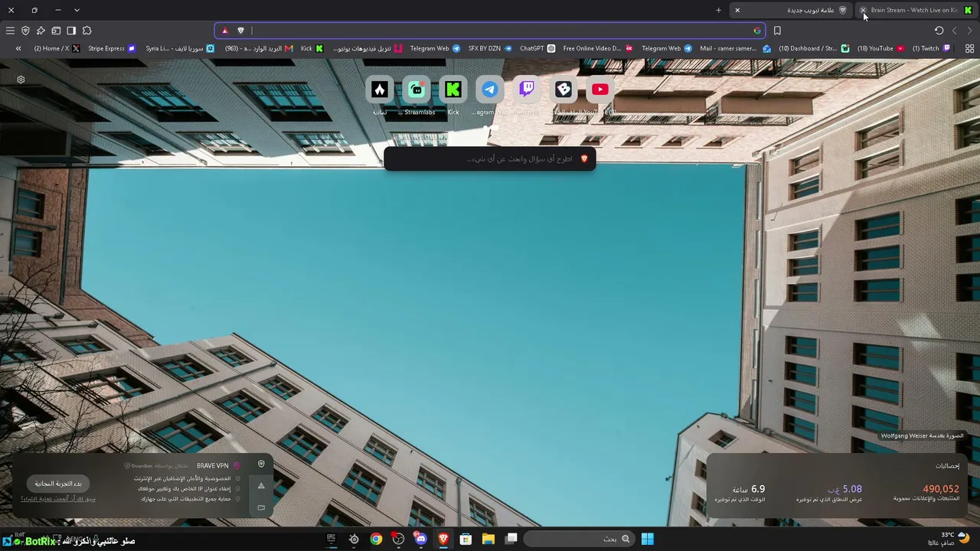Open the (1) Twitch bookmark

[931, 48]
